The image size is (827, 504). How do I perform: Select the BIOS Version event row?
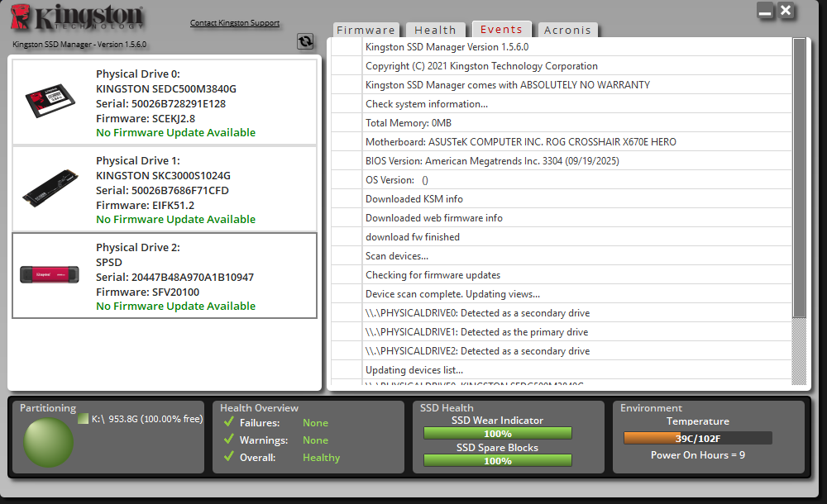click(x=562, y=161)
